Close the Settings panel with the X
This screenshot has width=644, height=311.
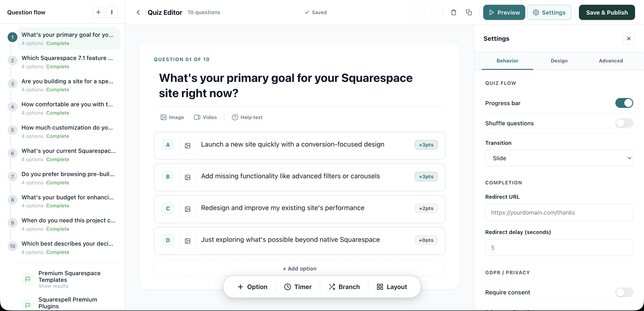tap(629, 38)
